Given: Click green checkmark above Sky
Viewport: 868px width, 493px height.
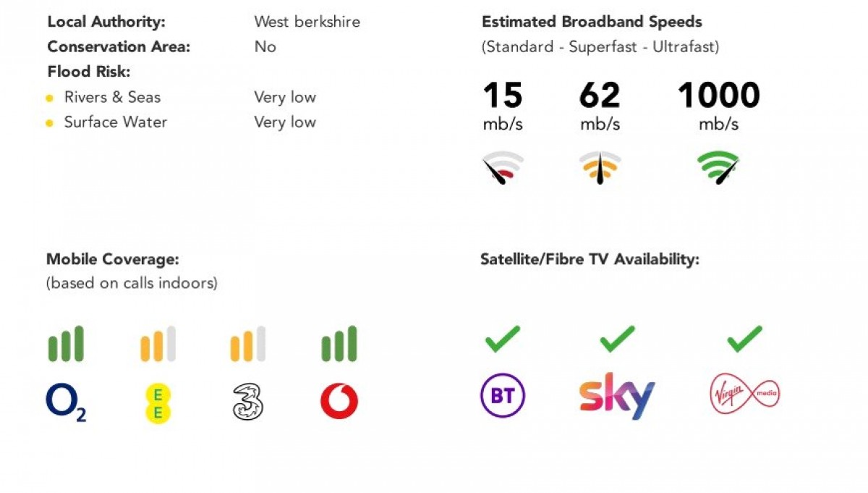Looking at the screenshot, I should pos(617,339).
